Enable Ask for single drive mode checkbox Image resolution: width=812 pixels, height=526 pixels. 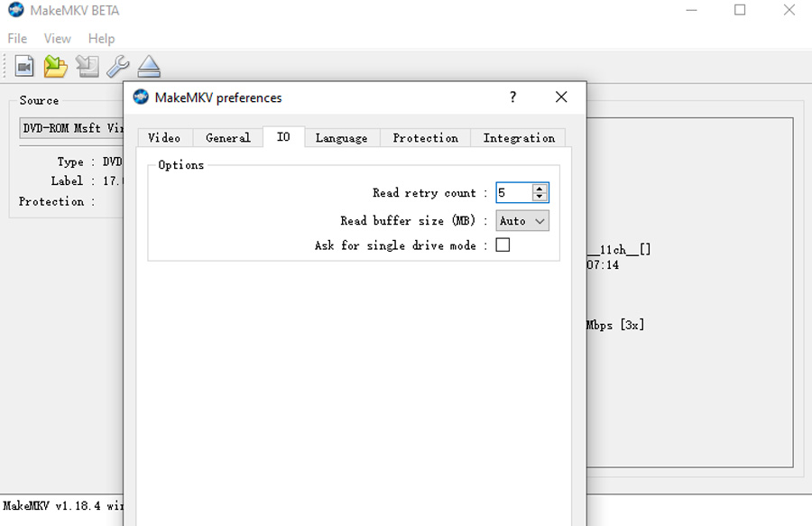tap(503, 245)
